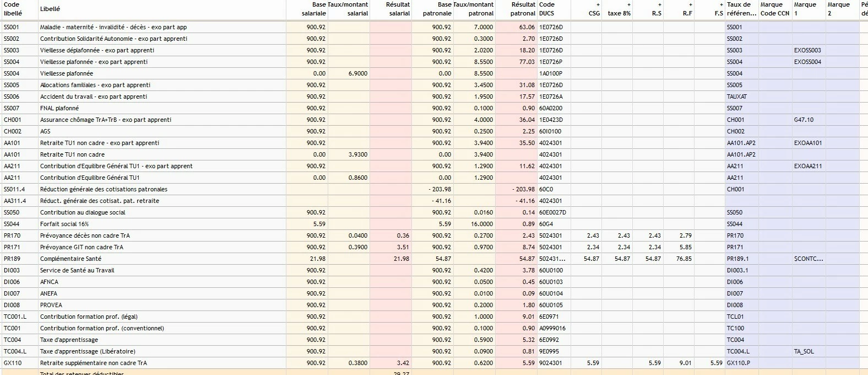Click the patronal rate cell 16.0000
868x375 pixels.
pos(474,224)
